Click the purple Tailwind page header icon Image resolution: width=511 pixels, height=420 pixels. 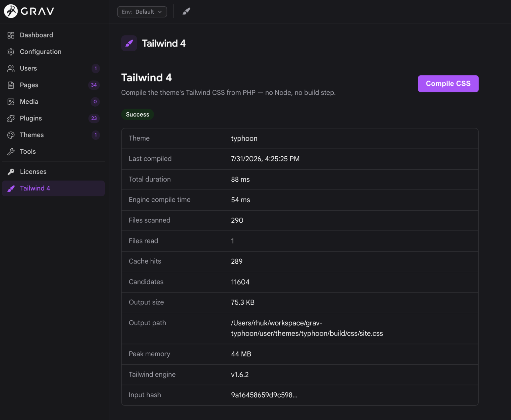pyautogui.click(x=129, y=43)
